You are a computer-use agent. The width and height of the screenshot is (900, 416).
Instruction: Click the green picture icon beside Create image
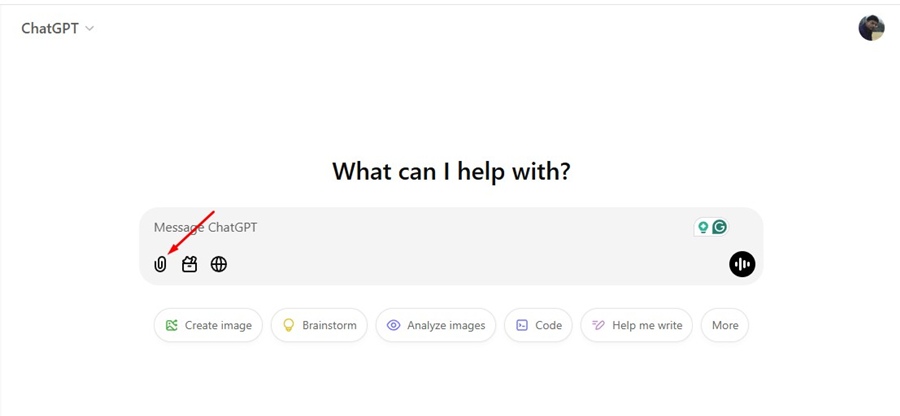coord(172,325)
